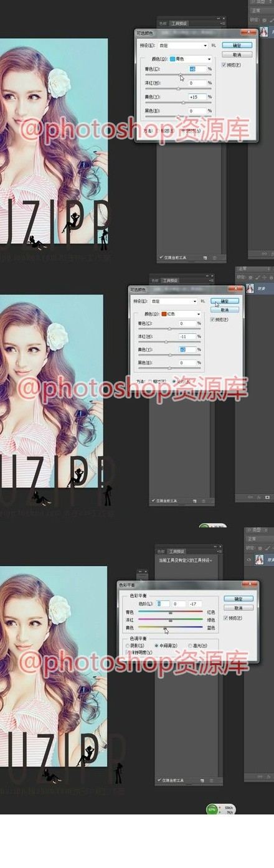Confirm Cyan Selective Color with 确定
The height and width of the screenshot is (868, 274).
[237, 45]
